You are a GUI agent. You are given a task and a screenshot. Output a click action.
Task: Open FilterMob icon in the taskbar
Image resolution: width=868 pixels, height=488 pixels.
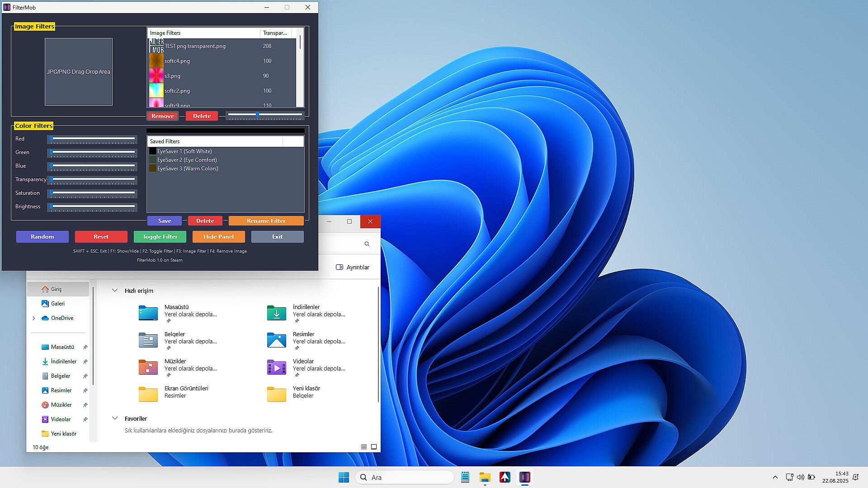(524, 477)
